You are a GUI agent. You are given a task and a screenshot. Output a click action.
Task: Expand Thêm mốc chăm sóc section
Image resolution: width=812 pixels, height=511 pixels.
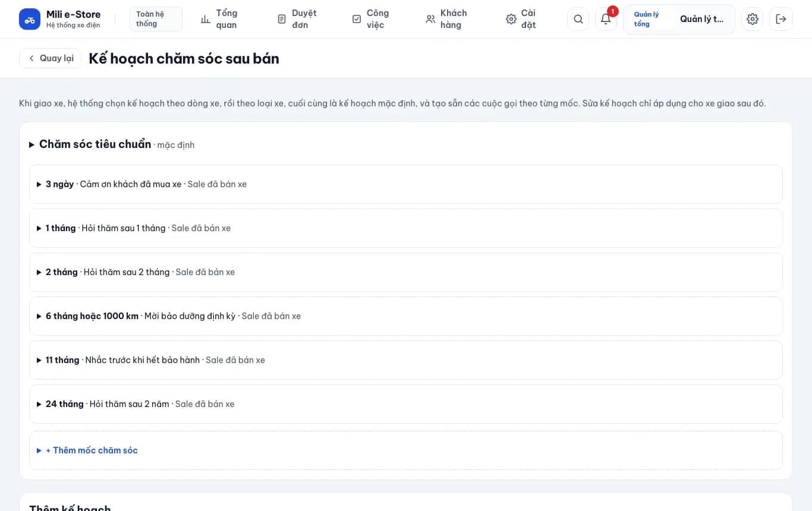pos(406,450)
